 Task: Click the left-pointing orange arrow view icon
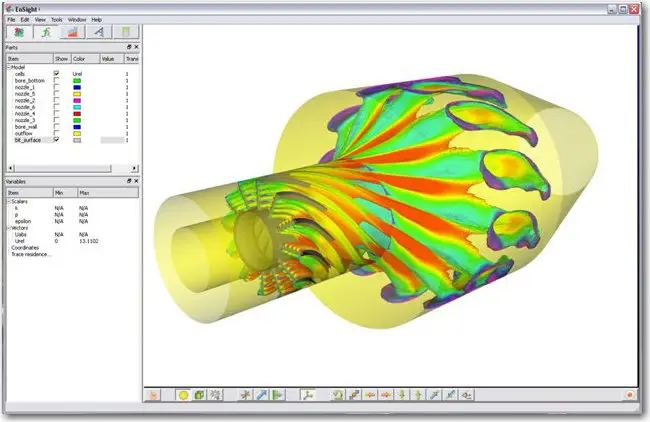pyautogui.click(x=370, y=395)
